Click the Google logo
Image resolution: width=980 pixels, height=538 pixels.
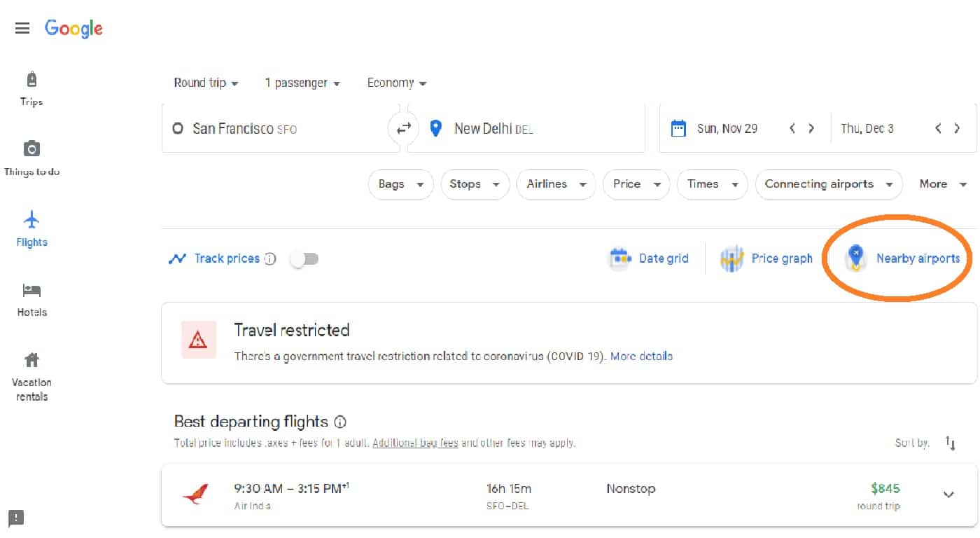[73, 29]
